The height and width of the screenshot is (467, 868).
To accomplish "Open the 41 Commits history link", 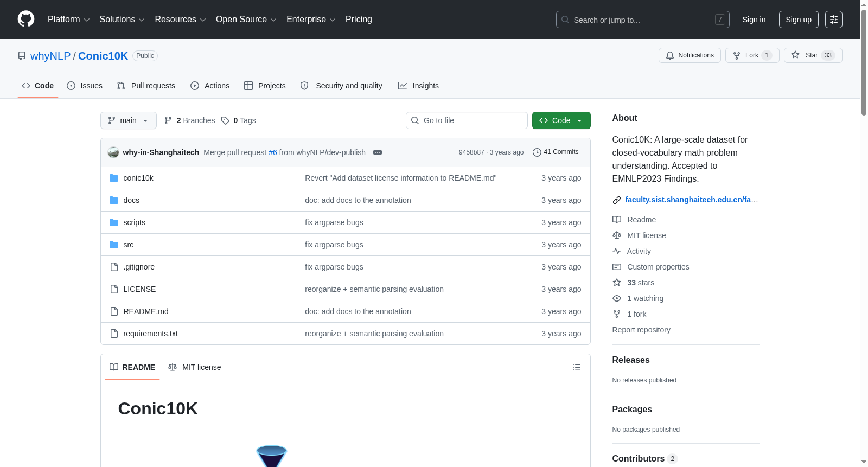I will (556, 152).
